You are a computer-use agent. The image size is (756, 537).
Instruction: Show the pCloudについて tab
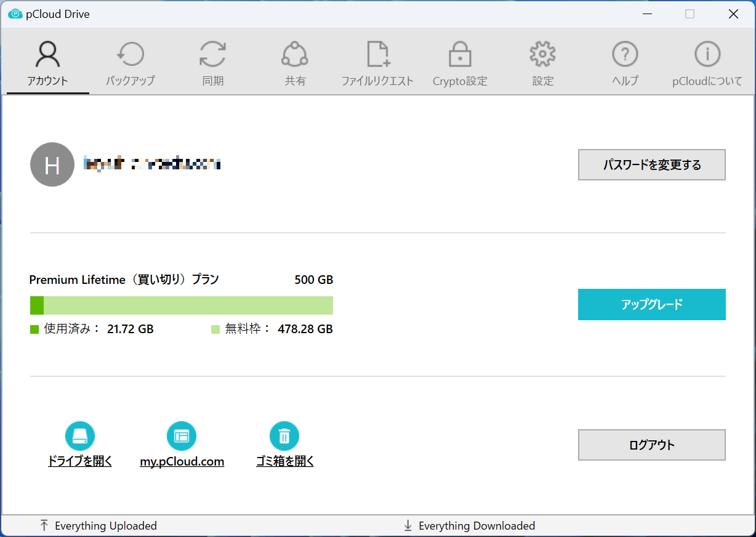[x=707, y=64]
